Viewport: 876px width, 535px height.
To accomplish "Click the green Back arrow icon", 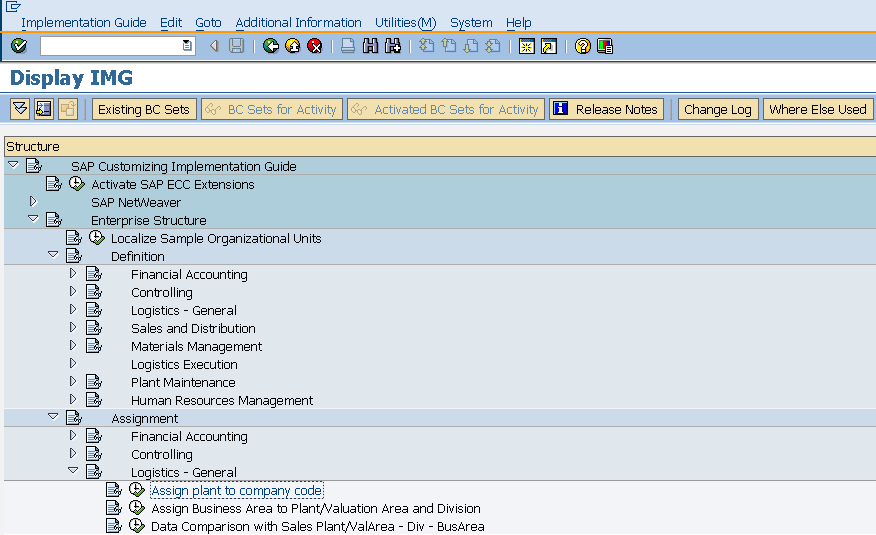I will pos(271,46).
